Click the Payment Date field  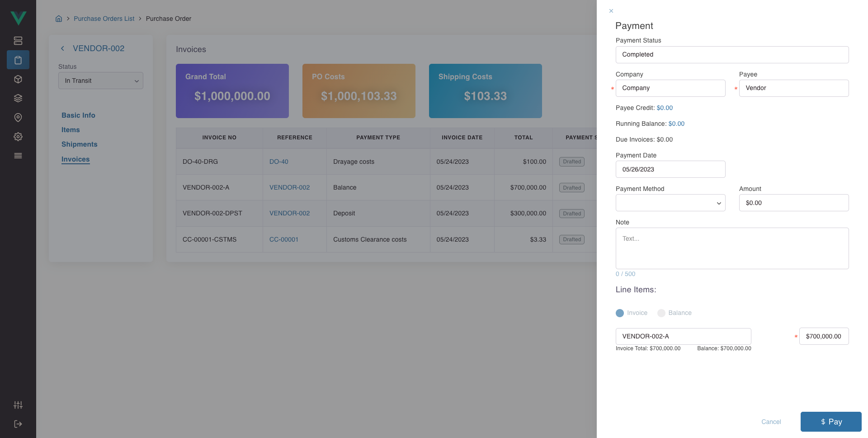670,169
